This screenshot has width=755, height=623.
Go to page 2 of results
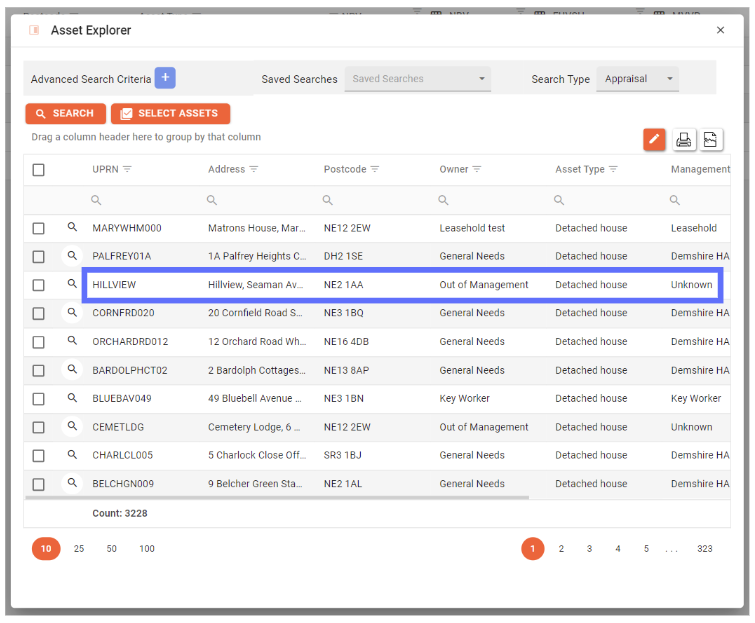561,549
